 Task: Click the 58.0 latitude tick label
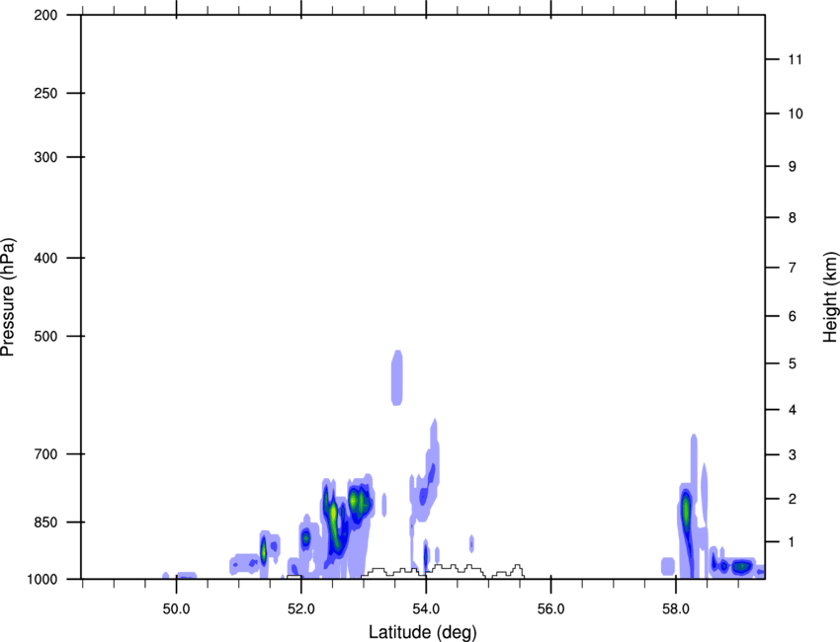pyautogui.click(x=676, y=609)
